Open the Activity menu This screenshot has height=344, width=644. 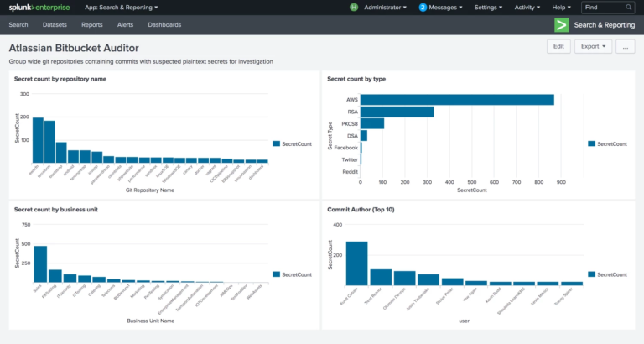point(529,8)
